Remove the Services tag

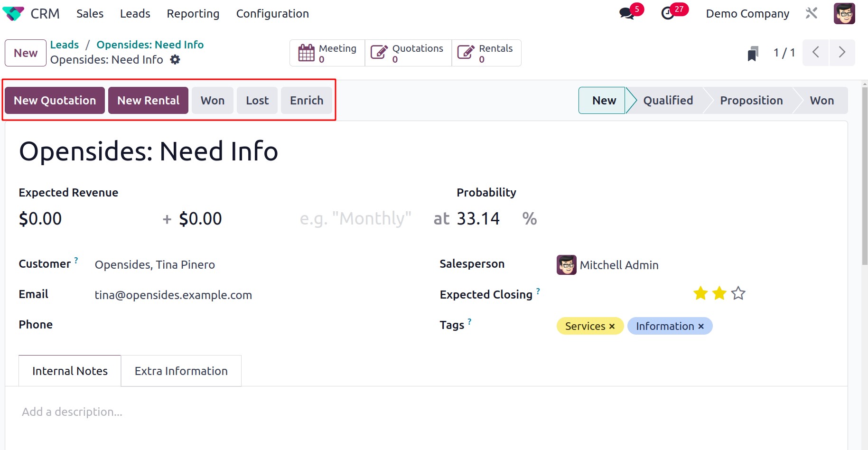(612, 327)
